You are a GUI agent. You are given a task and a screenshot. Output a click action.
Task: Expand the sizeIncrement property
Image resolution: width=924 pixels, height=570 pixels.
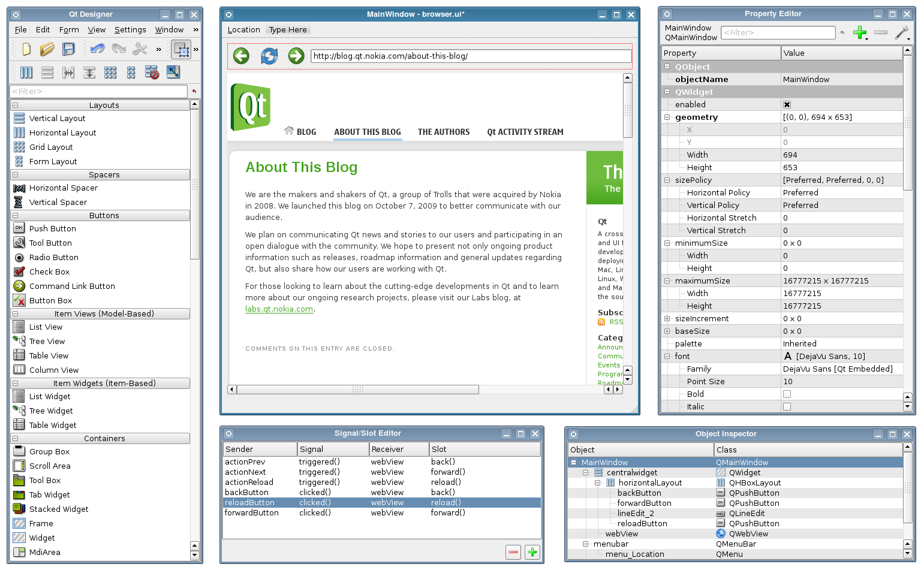[667, 318]
